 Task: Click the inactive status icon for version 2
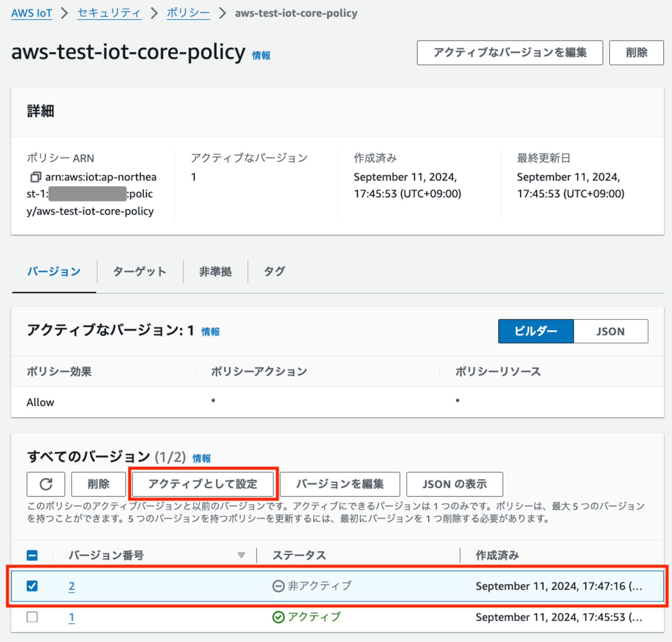tap(278, 586)
